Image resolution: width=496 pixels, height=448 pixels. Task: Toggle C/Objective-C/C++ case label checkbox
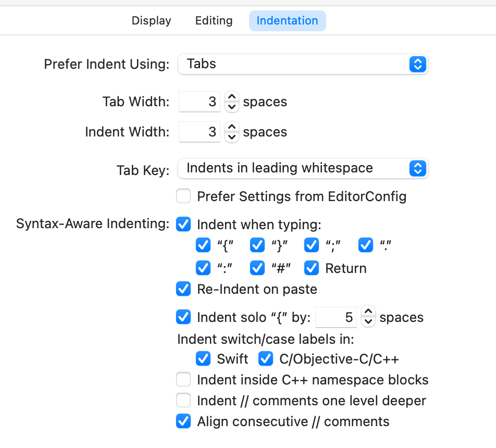266,359
